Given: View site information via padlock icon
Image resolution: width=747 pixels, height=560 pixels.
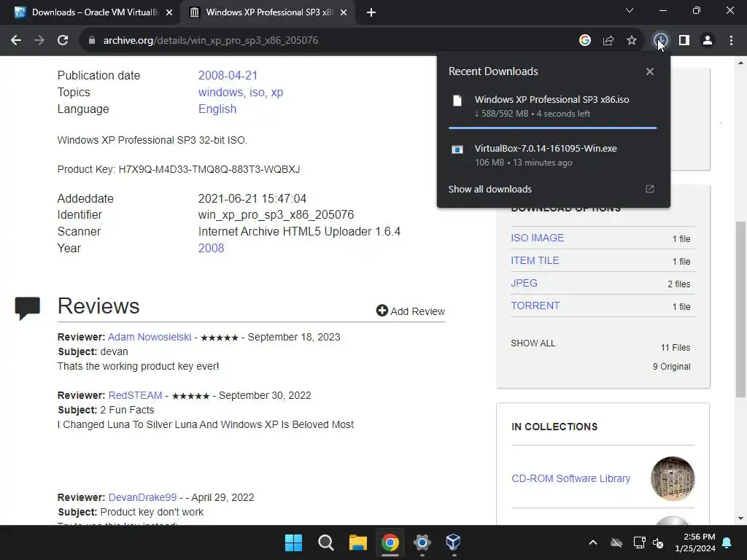Looking at the screenshot, I should pyautogui.click(x=91, y=41).
